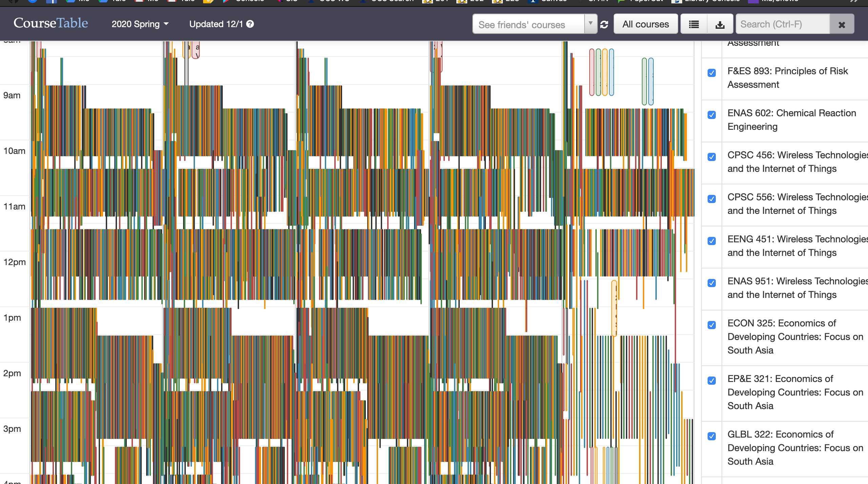868x484 pixels.
Task: Click the help question mark icon
Action: coord(250,24)
